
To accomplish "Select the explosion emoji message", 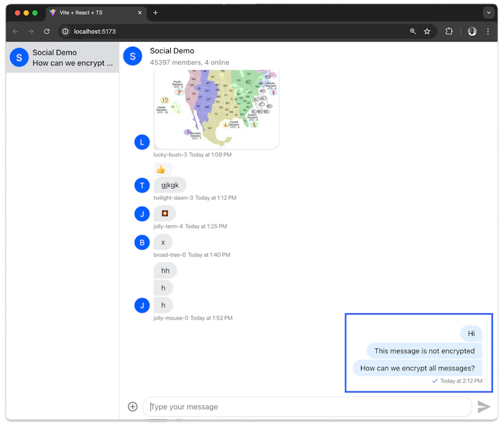I will (164, 214).
